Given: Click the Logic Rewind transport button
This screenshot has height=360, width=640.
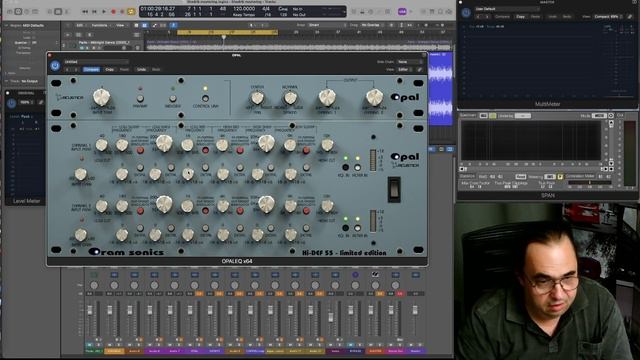Looking at the screenshot, I should (x=85, y=12).
